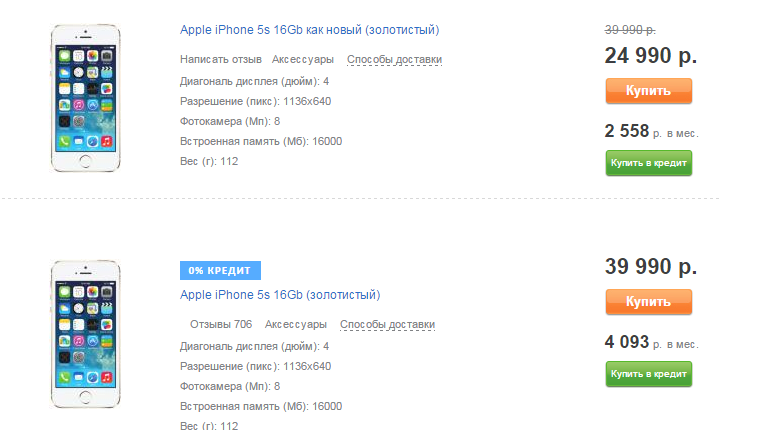761x430 pixels.
Task: Click 'Купить в кредит' under 2 558 р. в мес.
Action: (x=649, y=163)
